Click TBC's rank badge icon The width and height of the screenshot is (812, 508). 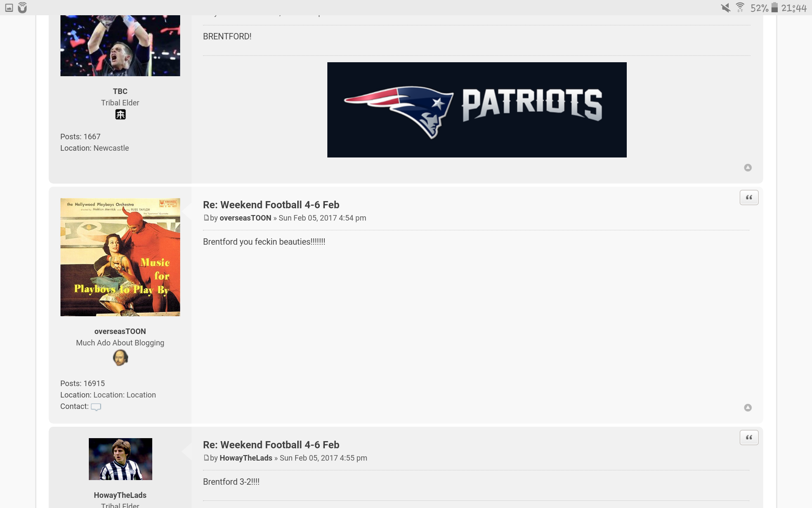point(121,115)
